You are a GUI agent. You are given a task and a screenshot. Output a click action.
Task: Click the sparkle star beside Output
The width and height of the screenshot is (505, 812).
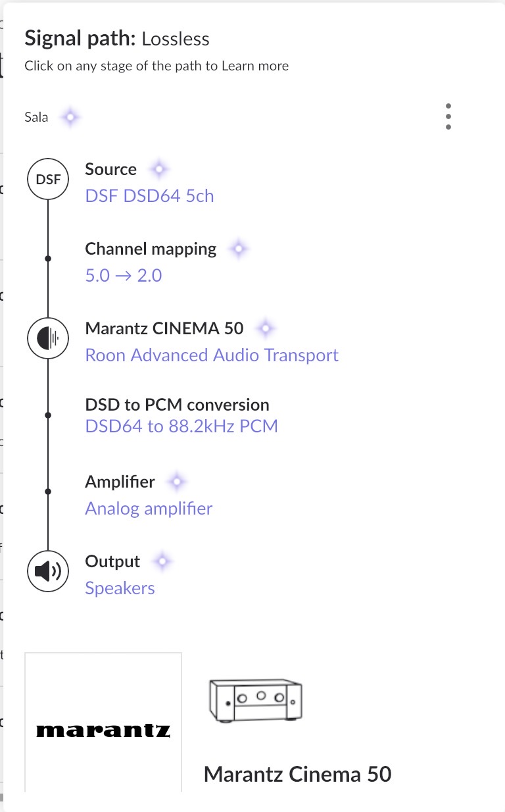[162, 561]
